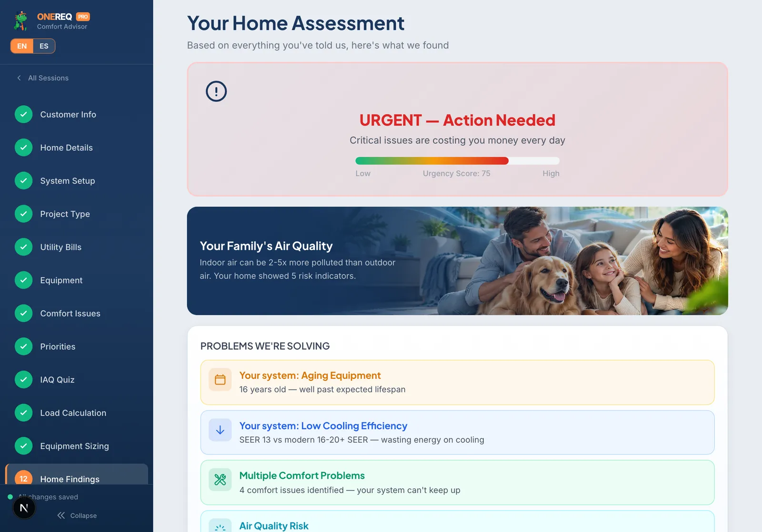Select the Home Findings step

point(76,475)
